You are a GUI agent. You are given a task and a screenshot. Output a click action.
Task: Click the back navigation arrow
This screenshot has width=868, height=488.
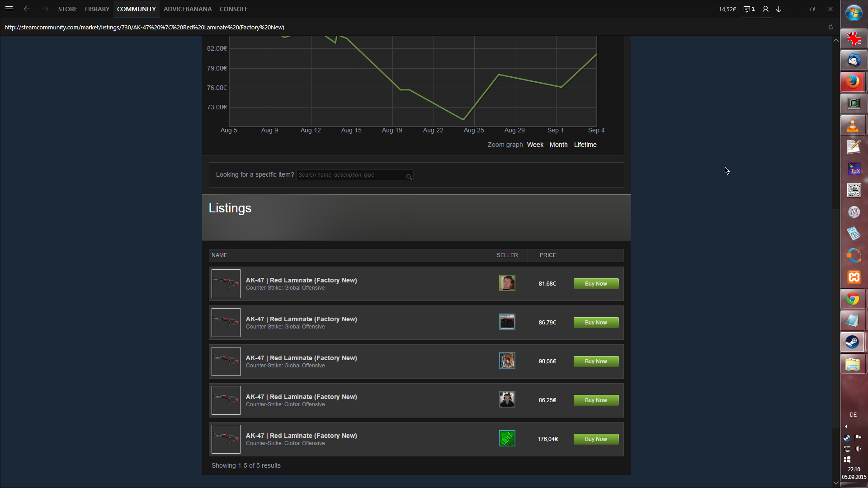pos(27,9)
